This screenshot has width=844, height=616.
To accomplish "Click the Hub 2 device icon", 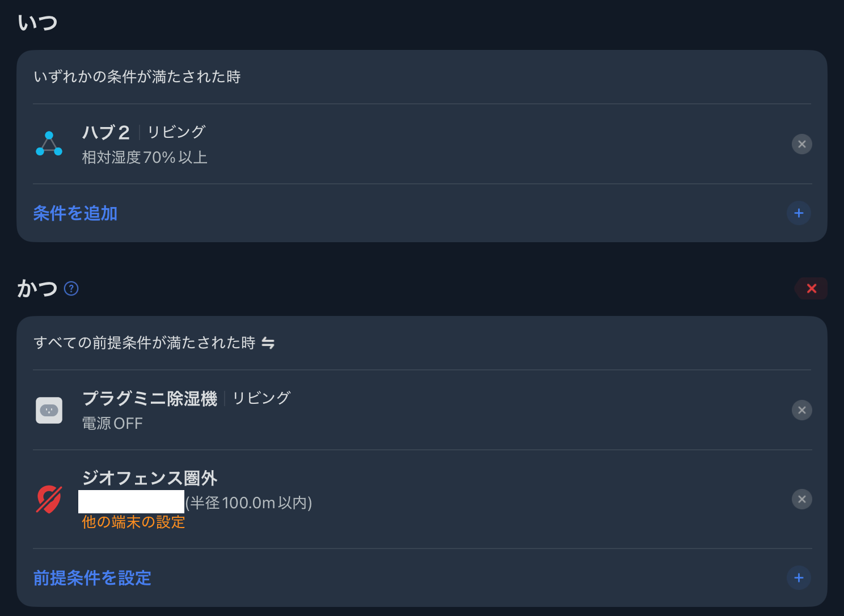I will click(x=49, y=144).
